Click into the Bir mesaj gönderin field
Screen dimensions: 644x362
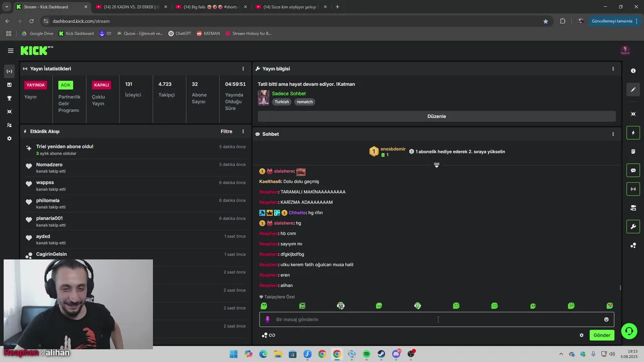coord(436,319)
